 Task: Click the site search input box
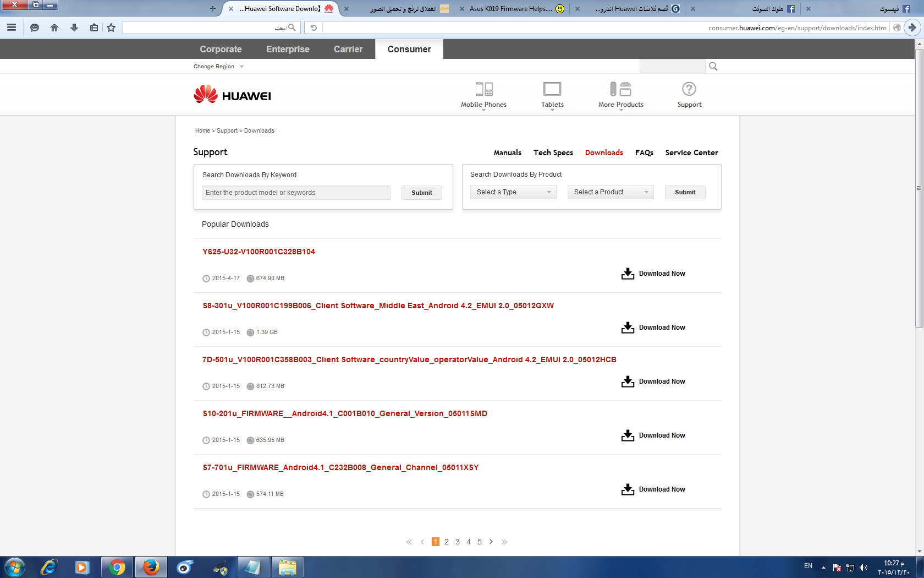pos(672,67)
